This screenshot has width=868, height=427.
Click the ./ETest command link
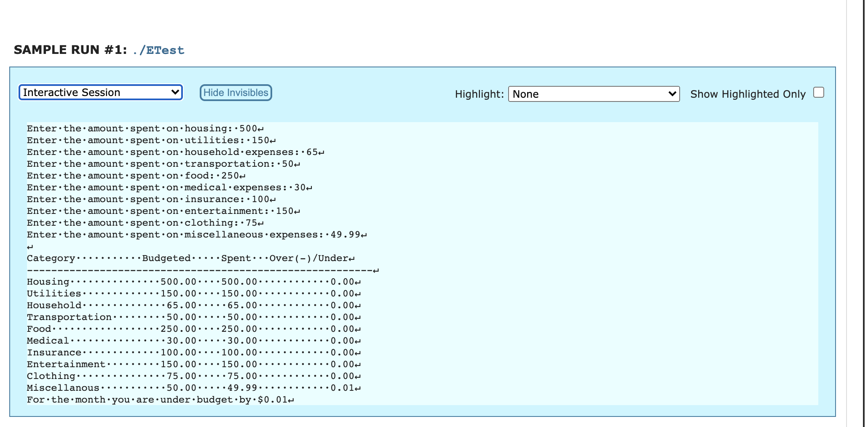click(157, 50)
